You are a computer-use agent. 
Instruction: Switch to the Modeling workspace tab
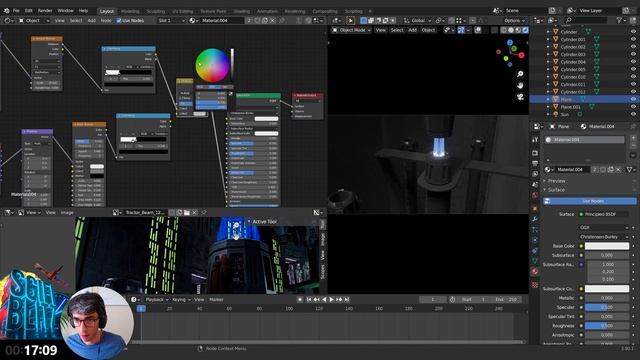pos(130,11)
